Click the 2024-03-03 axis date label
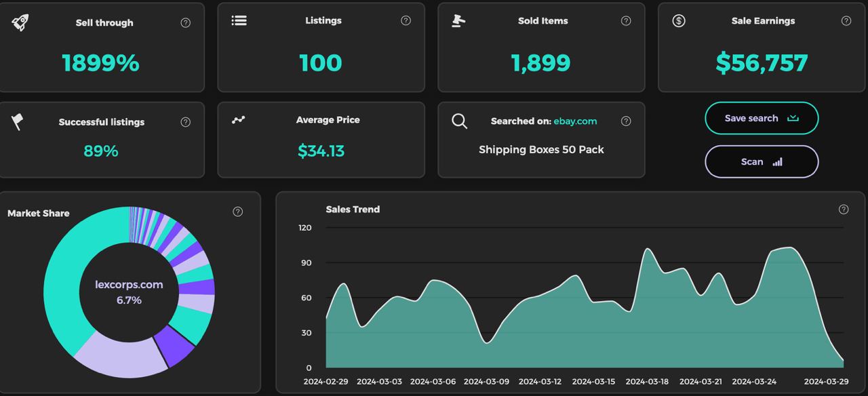The width and height of the screenshot is (868, 396). coord(379,382)
